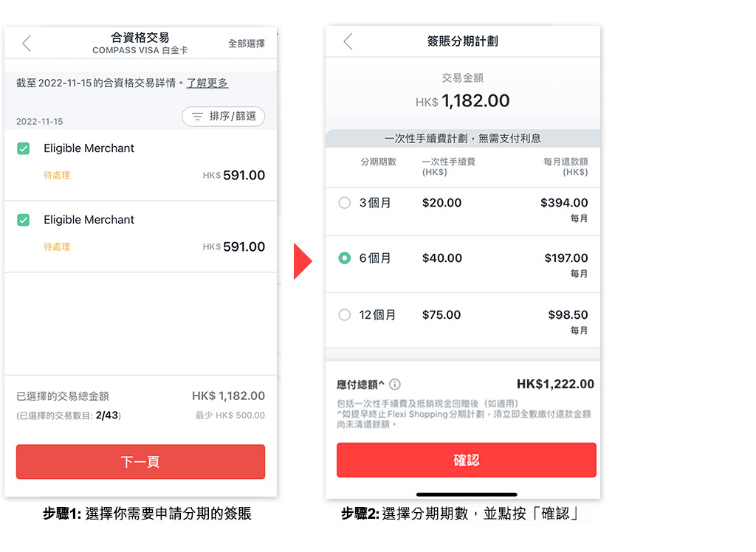The image size is (756, 552).
Task: Tap 全部選擇 to select all transactions
Action: 247,44
